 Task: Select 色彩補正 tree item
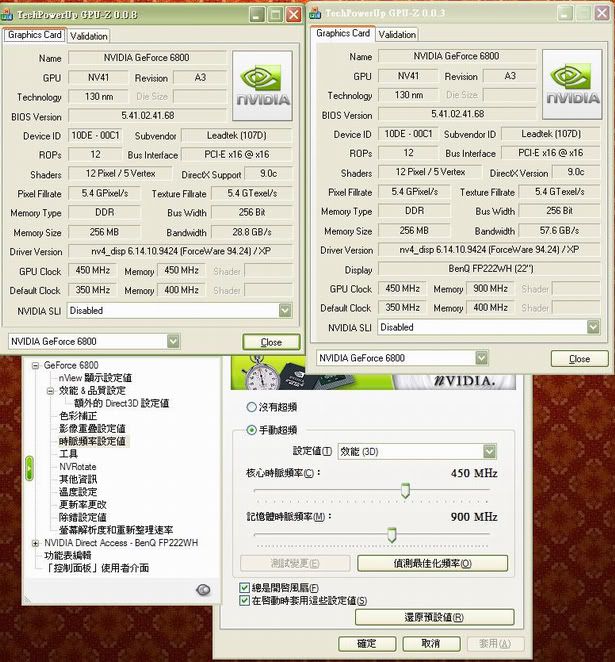point(78,416)
